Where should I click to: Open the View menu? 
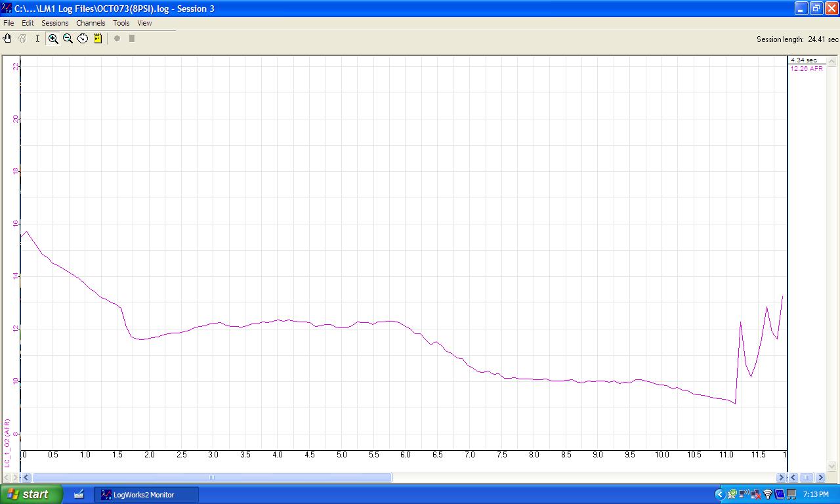[144, 23]
